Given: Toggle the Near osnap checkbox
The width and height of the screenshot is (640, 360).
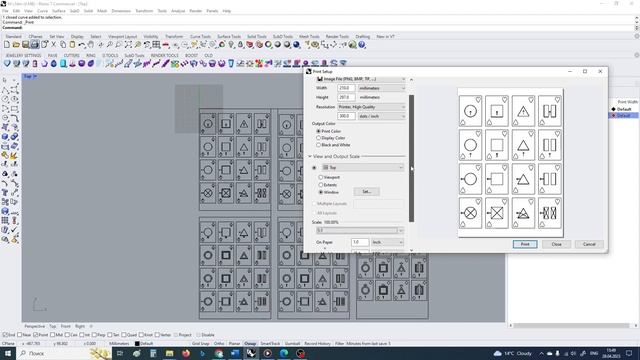Looking at the screenshot, I should coord(20,335).
